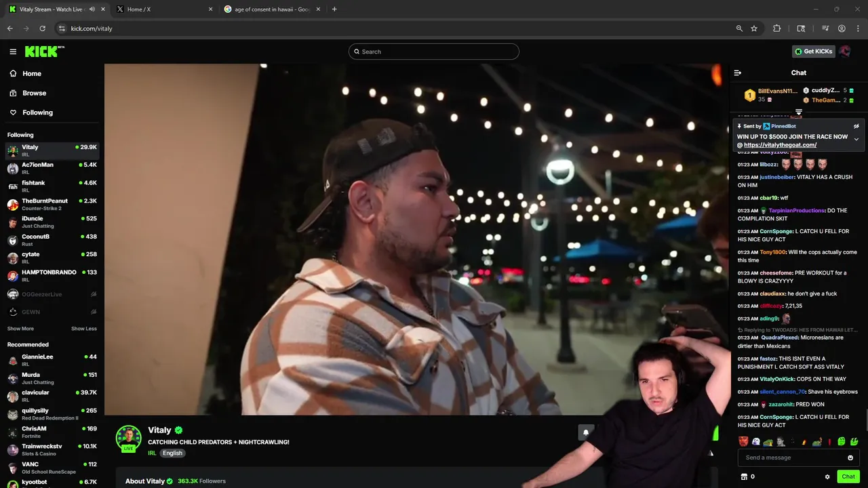Open clavicular recommended channel
This screenshot has height=488, width=868.
pyautogui.click(x=53, y=396)
